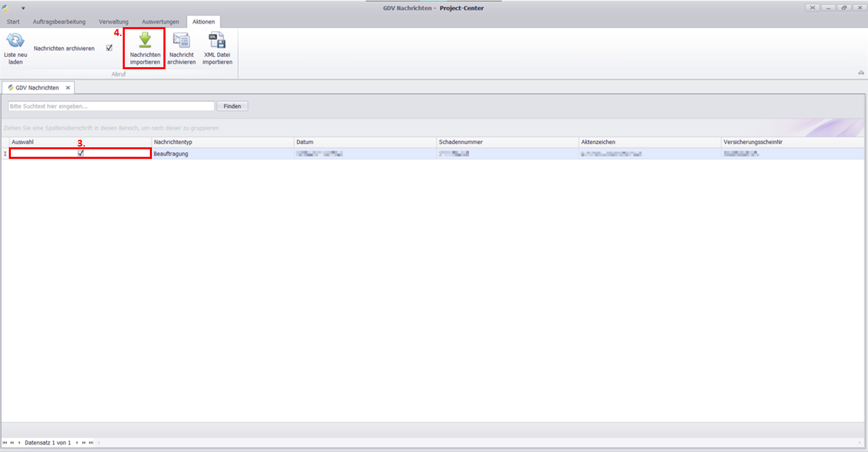
Task: Go to next record arrow in navigator
Action: (x=77, y=442)
